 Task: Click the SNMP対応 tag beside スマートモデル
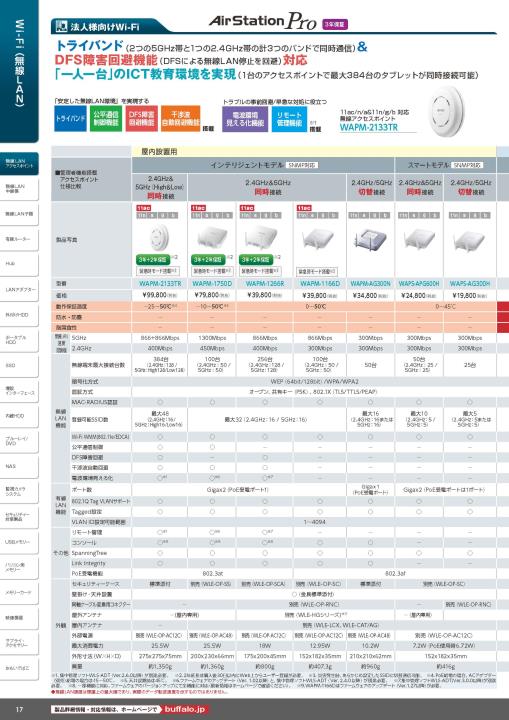click(467, 165)
